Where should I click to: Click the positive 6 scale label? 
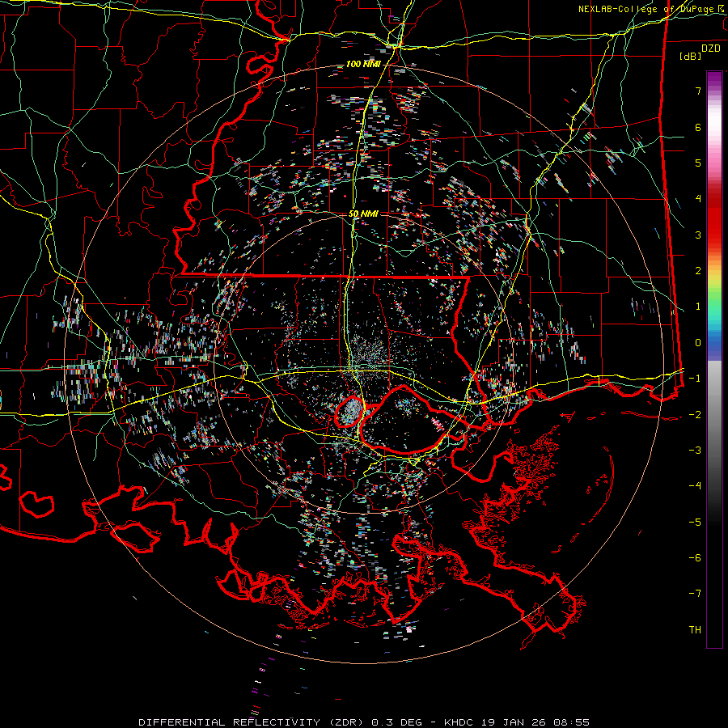click(x=698, y=127)
